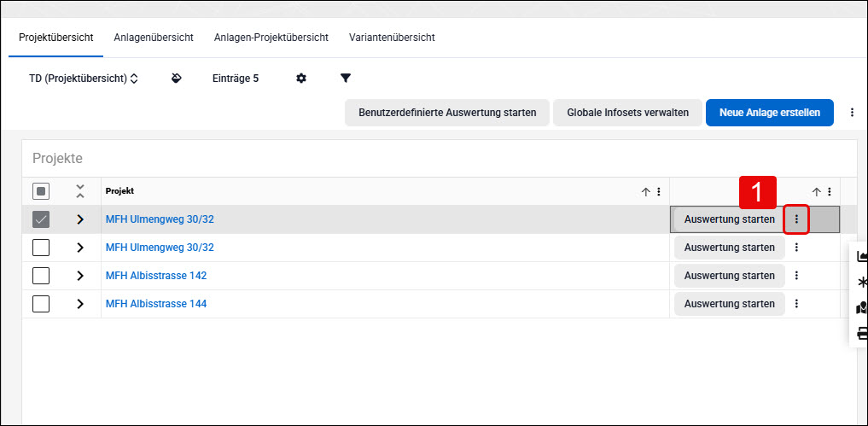This screenshot has width=868, height=426.
Task: Expand the MFH Albisstrasse 144 row
Action: coord(80,304)
